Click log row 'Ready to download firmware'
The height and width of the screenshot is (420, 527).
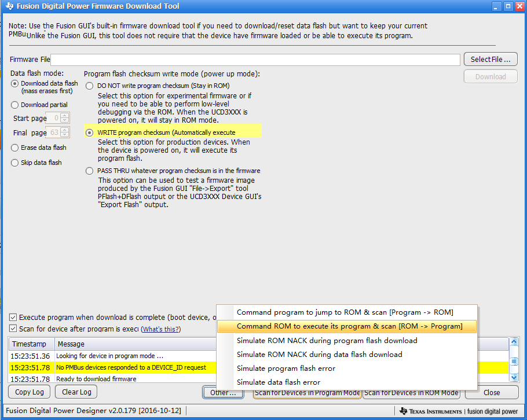[x=112, y=379]
